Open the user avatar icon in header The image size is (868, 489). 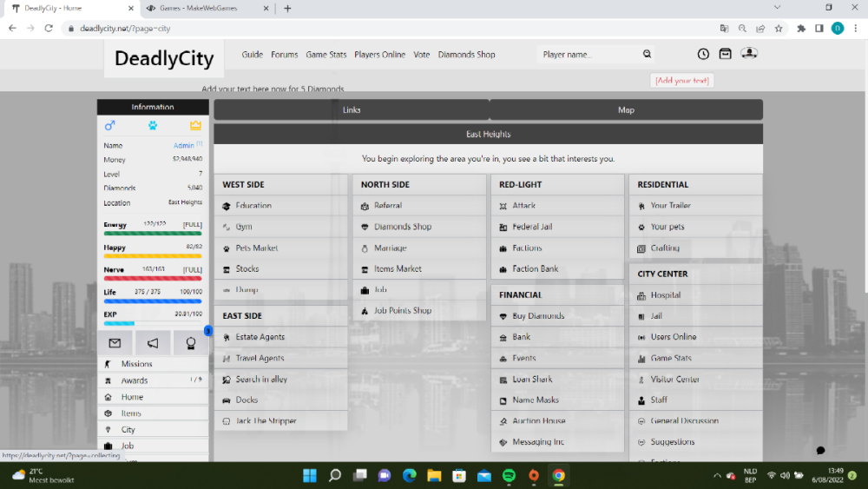click(x=749, y=54)
